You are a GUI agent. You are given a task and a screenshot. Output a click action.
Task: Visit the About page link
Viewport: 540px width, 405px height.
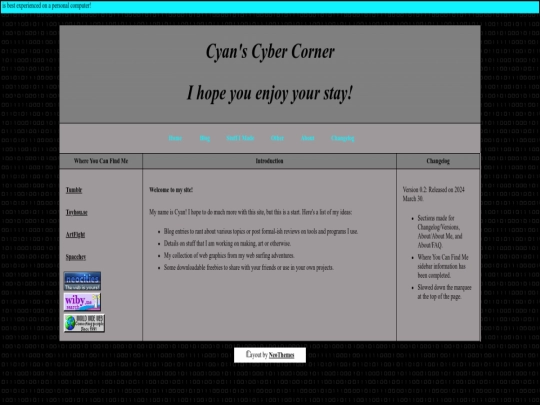(308, 138)
